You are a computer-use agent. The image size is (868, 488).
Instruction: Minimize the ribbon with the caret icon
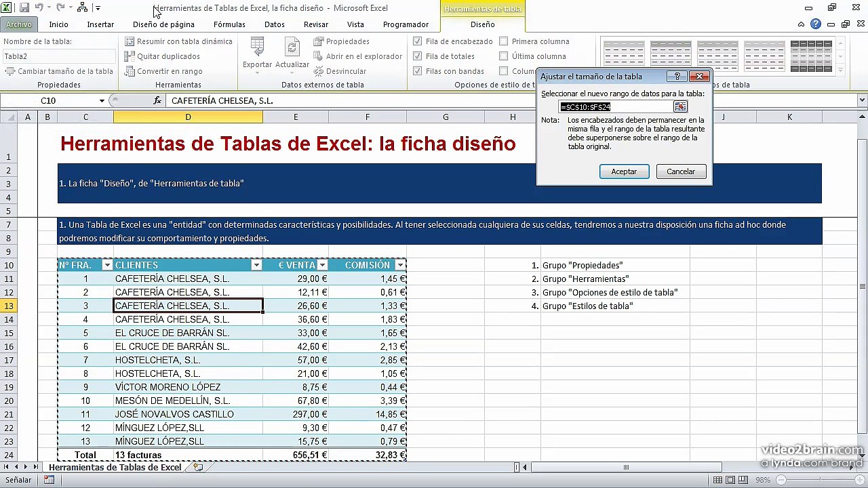[x=802, y=24]
